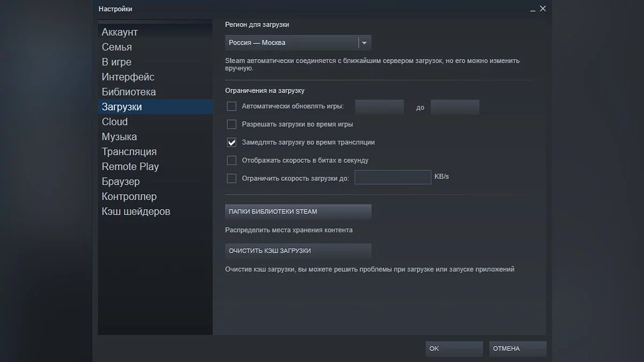The width and height of the screenshot is (644, 362).
Task: Check Ограничить скорость загрузки до option
Action: 232,178
